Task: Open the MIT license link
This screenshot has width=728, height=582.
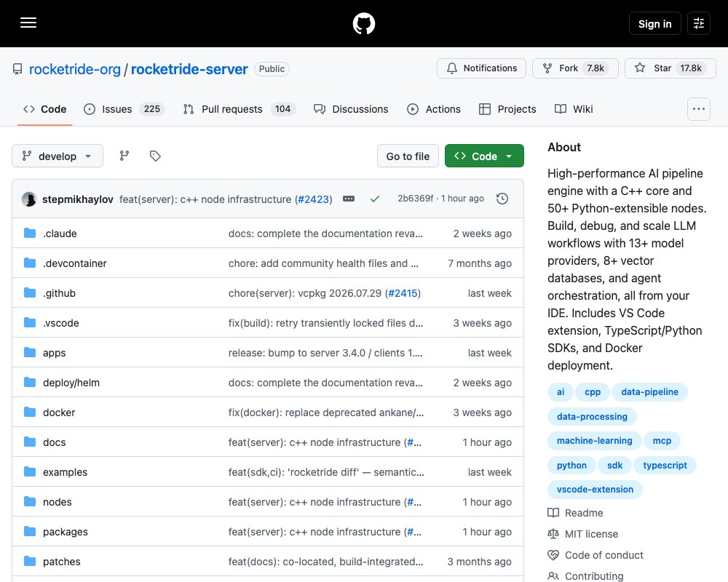Action: pos(582,534)
